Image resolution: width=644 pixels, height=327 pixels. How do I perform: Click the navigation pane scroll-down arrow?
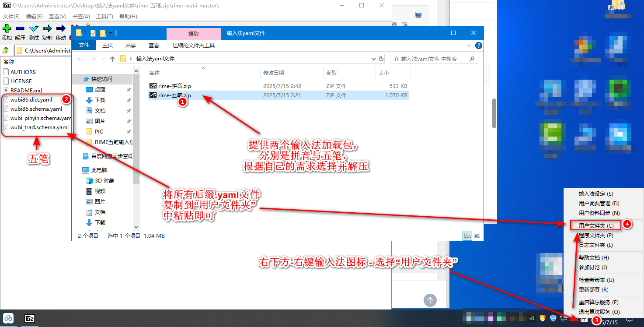pos(136,227)
